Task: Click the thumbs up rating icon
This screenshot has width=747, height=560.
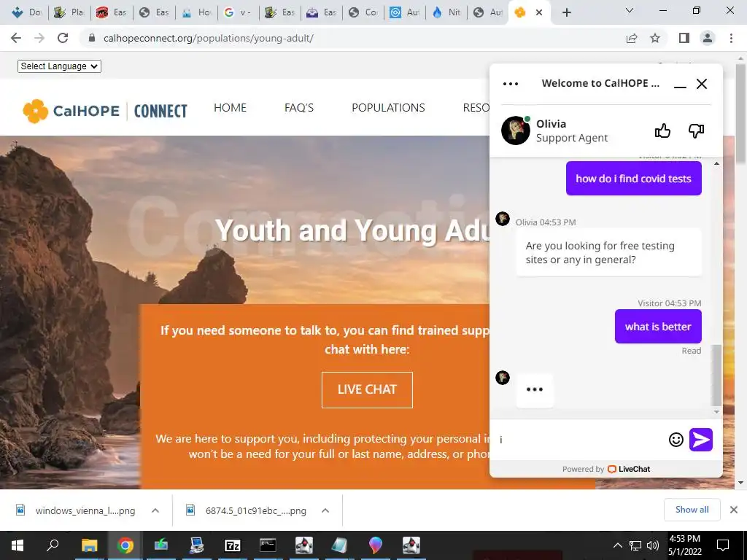Action: pyautogui.click(x=662, y=131)
